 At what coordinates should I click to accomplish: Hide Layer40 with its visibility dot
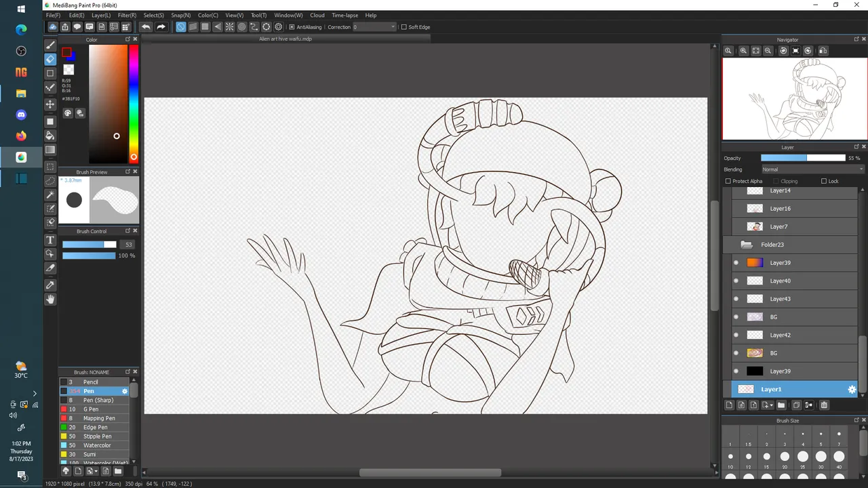coord(736,281)
